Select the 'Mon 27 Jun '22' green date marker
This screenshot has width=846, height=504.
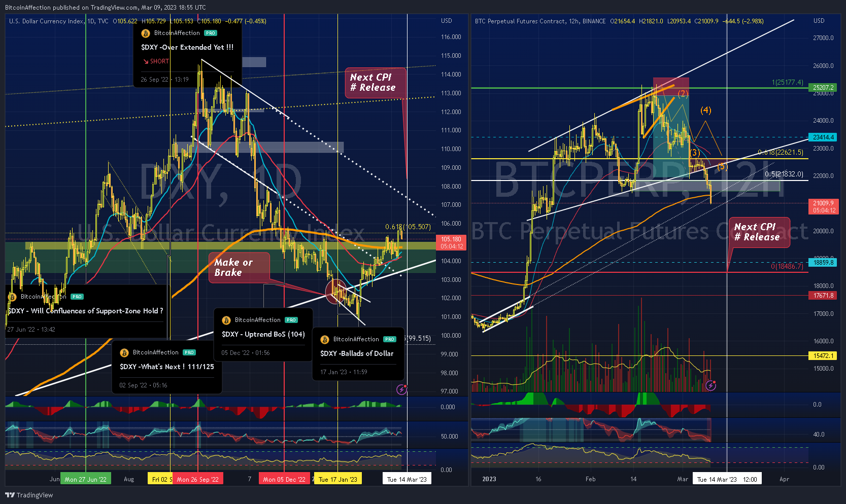86,479
